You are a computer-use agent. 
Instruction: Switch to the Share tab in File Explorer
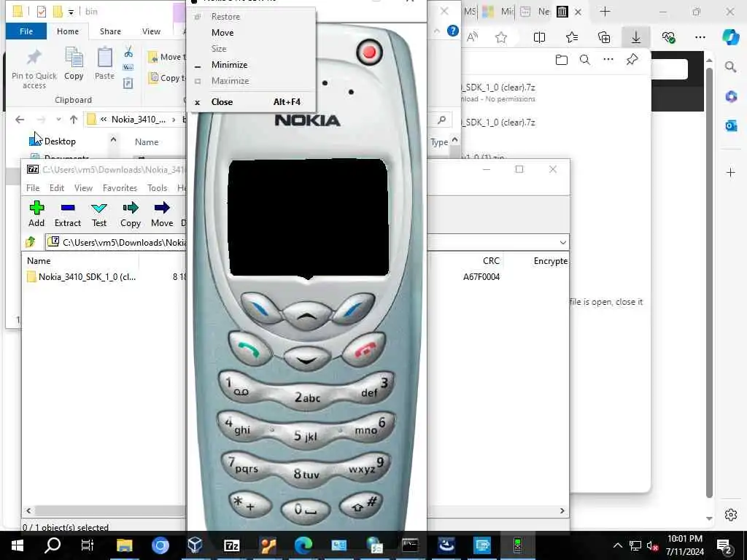(110, 31)
